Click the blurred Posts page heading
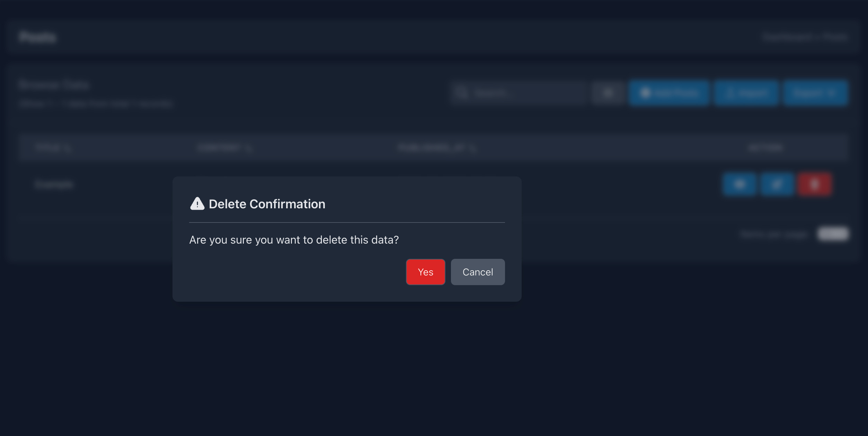 (37, 37)
